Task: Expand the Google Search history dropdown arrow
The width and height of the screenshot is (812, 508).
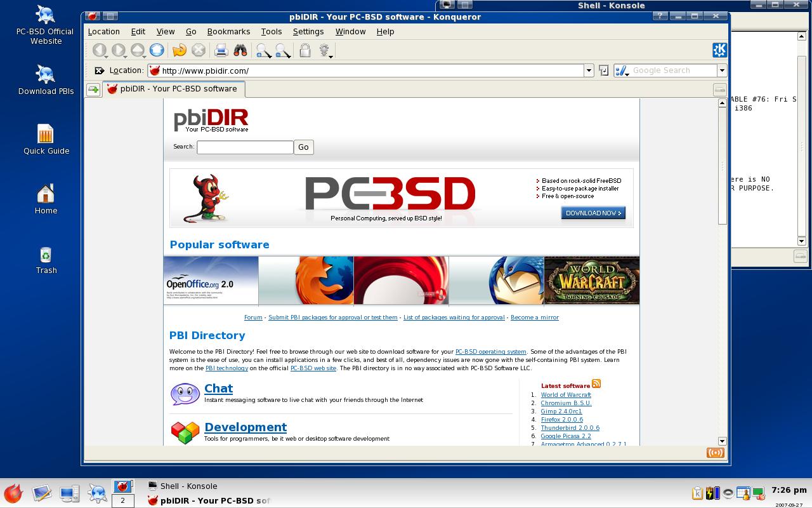Action: coord(721,70)
